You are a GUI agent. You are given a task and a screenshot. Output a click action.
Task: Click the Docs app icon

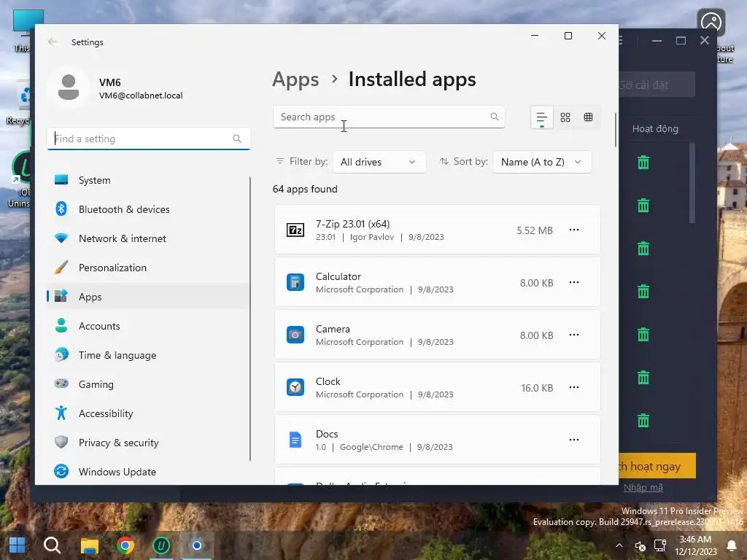[x=295, y=440]
